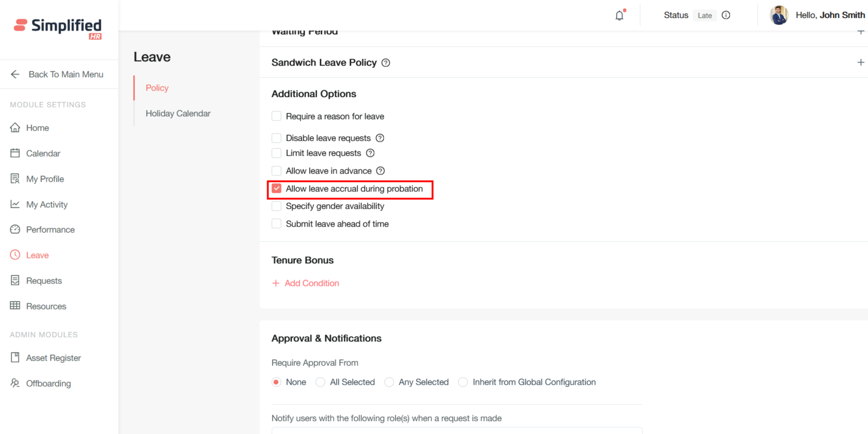
Task: Click help icon beside Limit leave requests
Action: coord(370,153)
